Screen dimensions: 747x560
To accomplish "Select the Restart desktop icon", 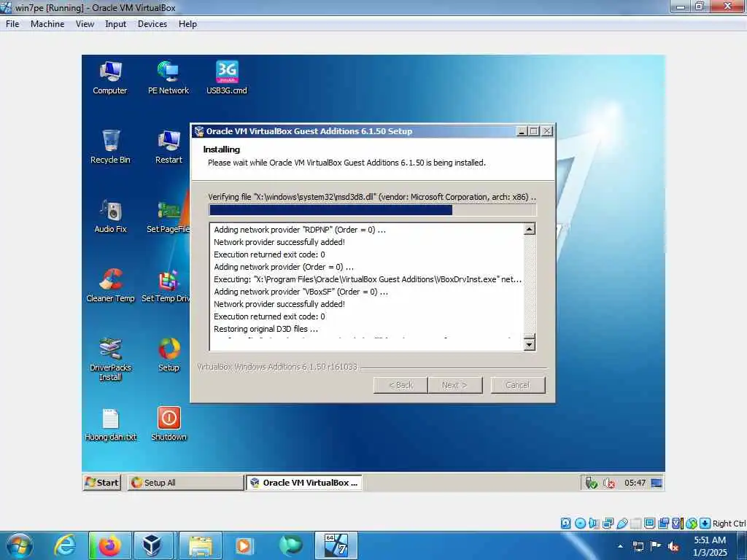I will pos(169,147).
